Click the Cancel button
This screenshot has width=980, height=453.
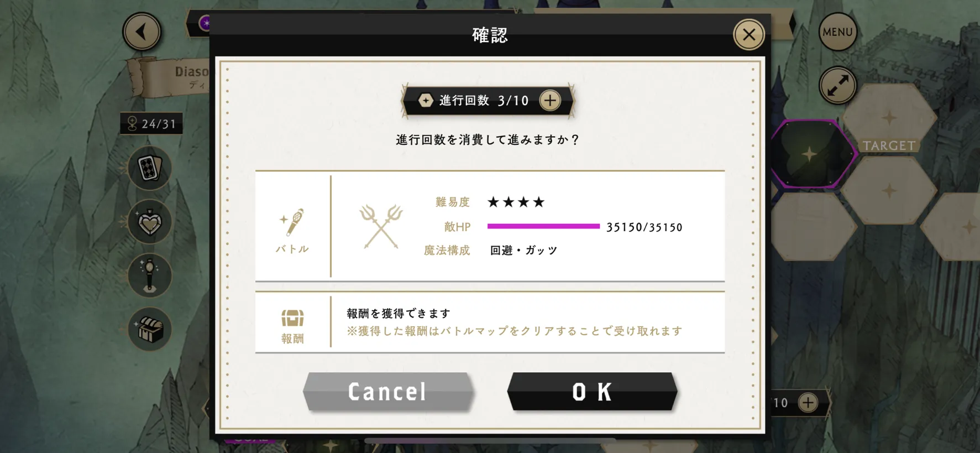389,392
